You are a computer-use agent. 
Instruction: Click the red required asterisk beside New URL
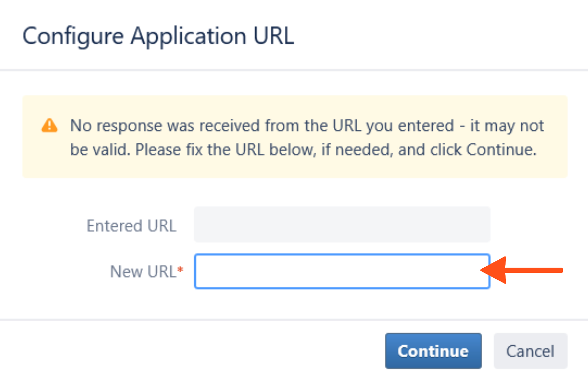pos(180,270)
